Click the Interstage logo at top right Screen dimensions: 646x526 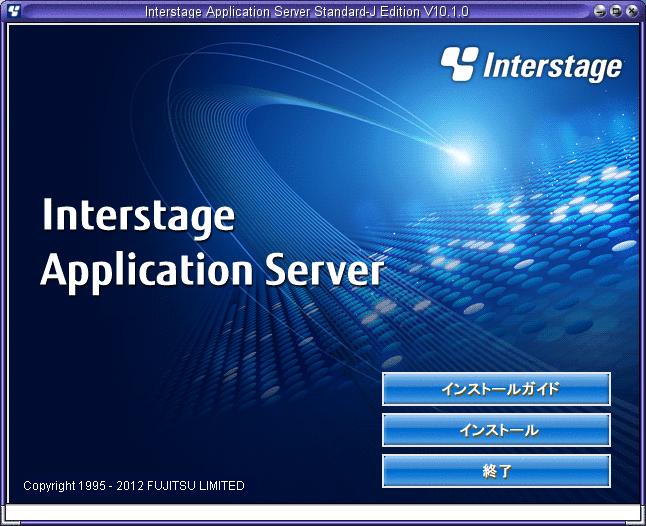coord(531,65)
